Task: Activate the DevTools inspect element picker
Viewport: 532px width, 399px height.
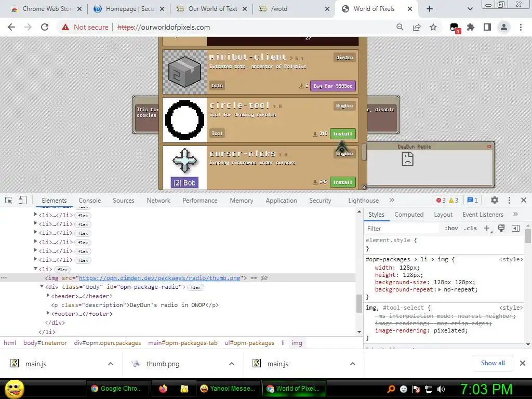Action: click(x=9, y=200)
